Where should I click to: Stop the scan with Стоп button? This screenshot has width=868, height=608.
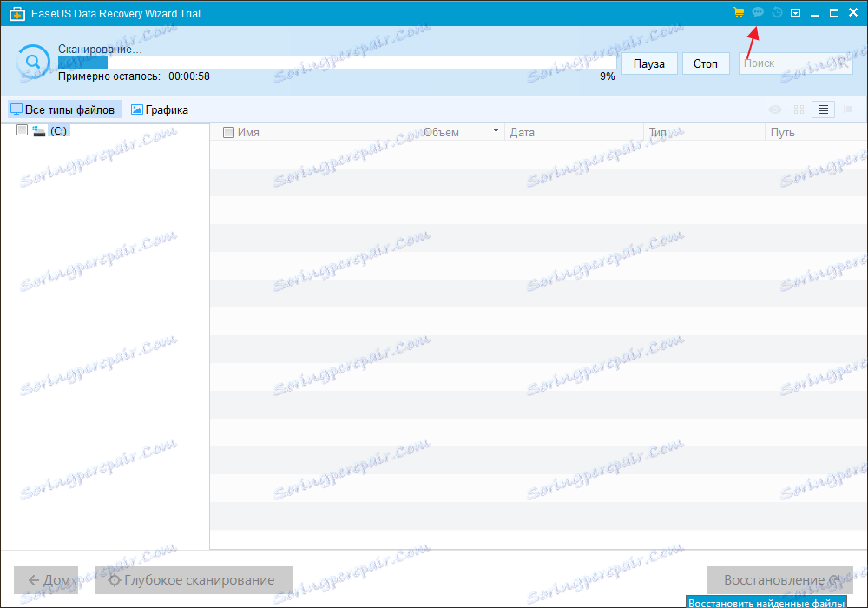[705, 63]
